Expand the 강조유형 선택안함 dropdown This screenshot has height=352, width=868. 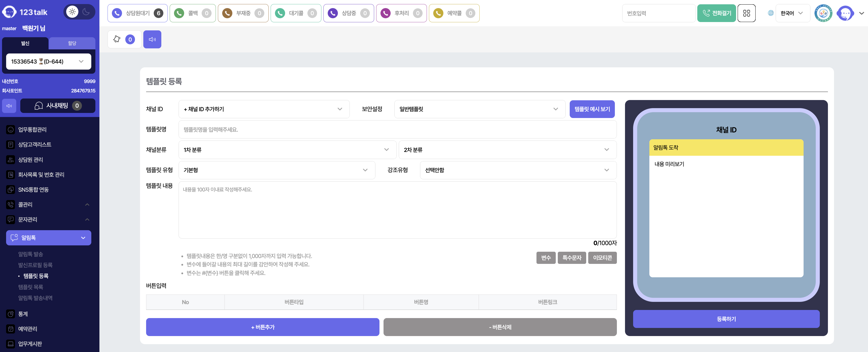pos(518,170)
